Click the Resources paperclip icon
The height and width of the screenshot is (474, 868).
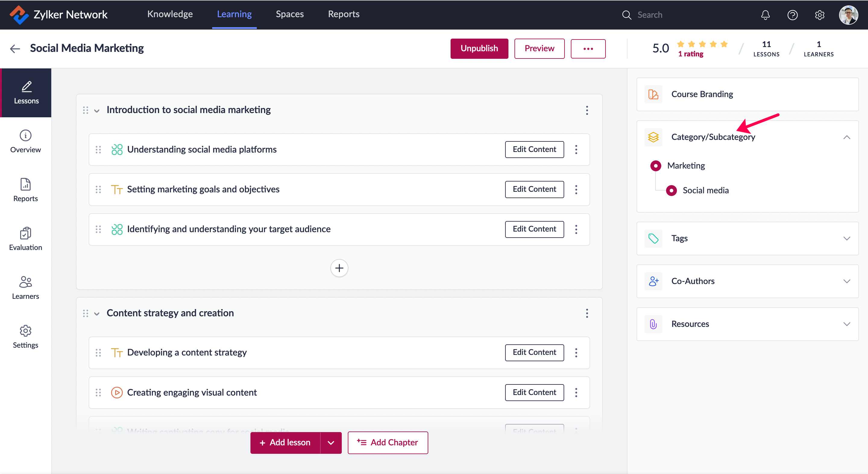tap(653, 324)
